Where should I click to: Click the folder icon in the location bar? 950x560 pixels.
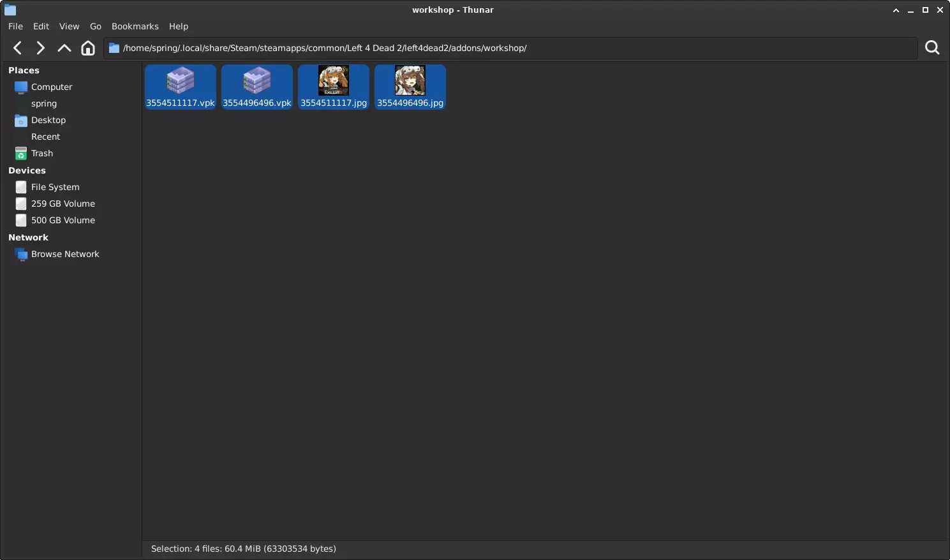tap(114, 48)
